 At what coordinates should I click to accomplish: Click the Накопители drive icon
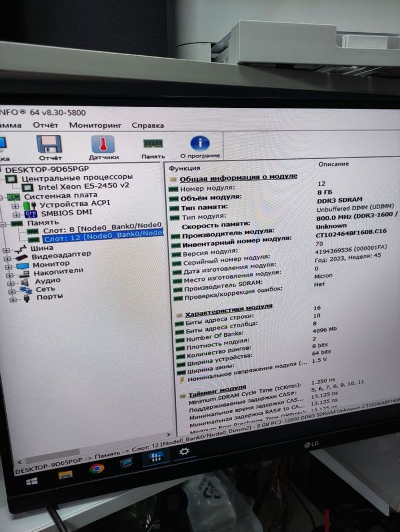tap(24, 274)
